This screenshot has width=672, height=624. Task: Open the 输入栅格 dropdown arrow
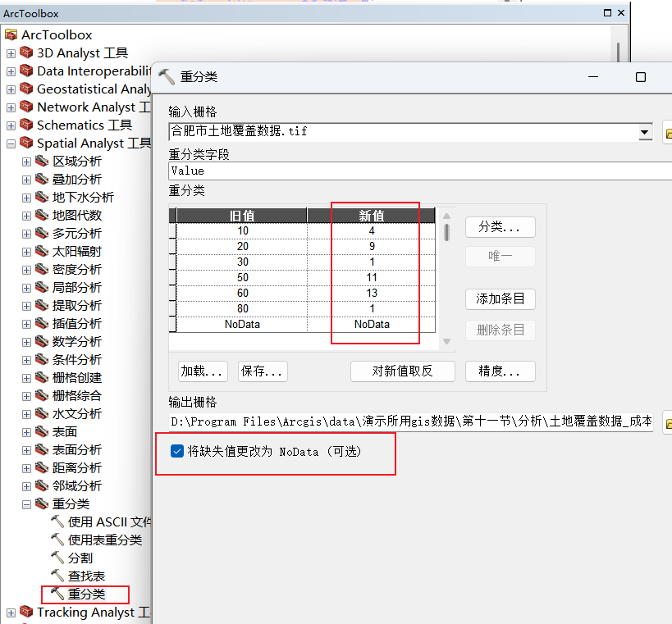(x=644, y=132)
